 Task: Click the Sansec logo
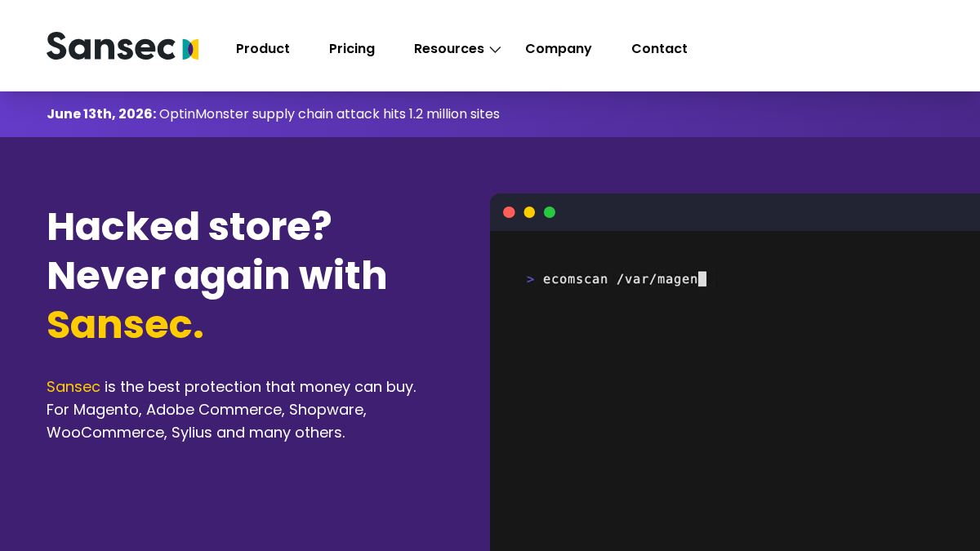tap(122, 47)
